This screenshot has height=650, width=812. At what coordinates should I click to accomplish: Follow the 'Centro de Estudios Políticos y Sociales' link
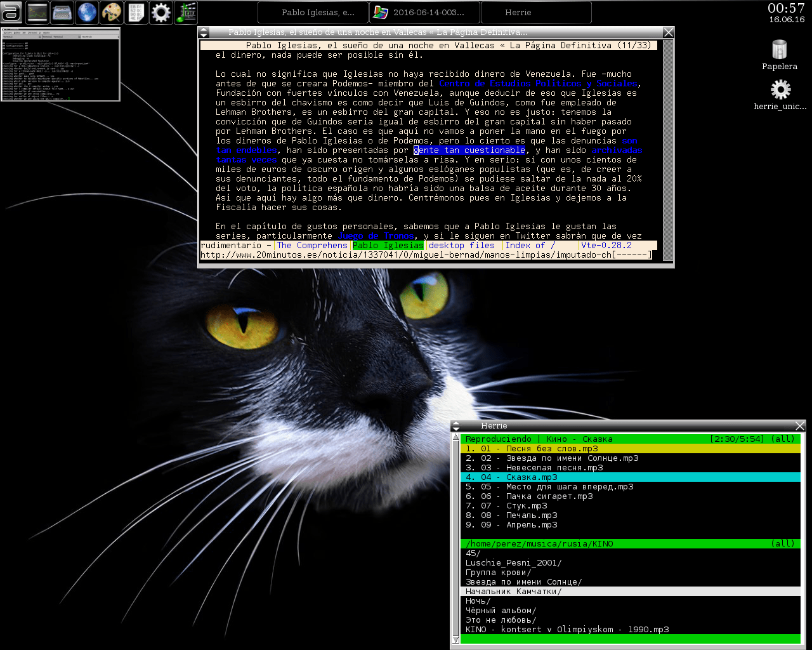click(538, 84)
